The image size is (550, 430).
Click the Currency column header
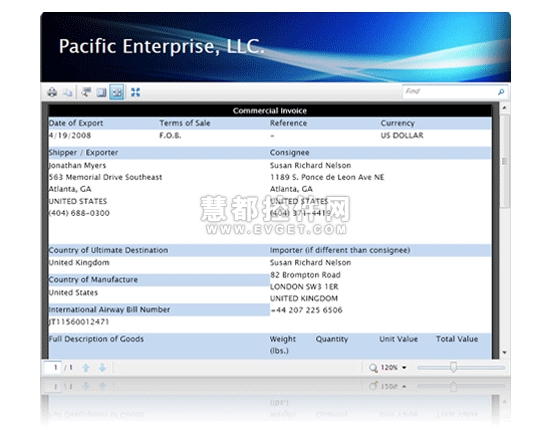click(398, 123)
